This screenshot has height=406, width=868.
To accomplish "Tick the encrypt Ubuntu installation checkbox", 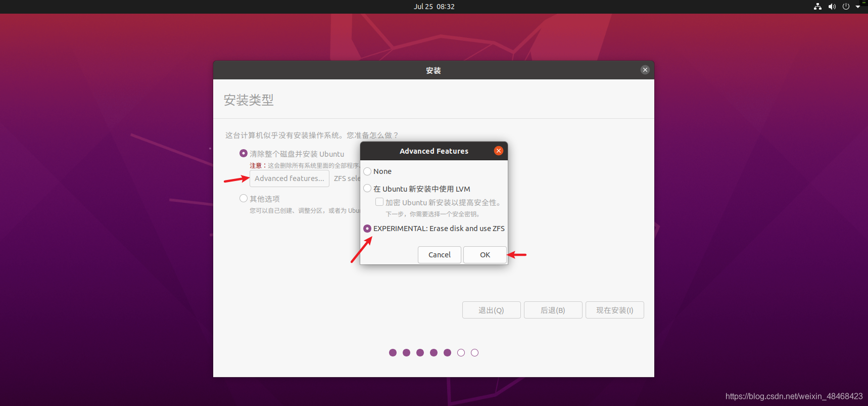I will click(379, 202).
